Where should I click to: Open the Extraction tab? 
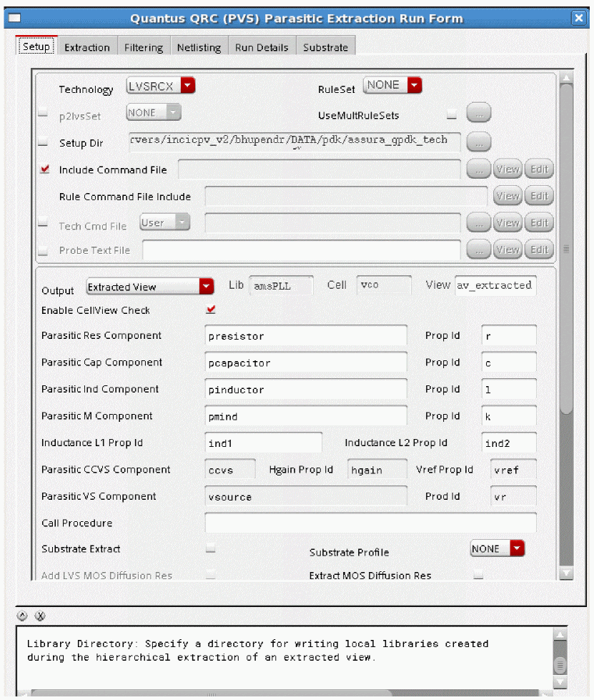pos(87,47)
